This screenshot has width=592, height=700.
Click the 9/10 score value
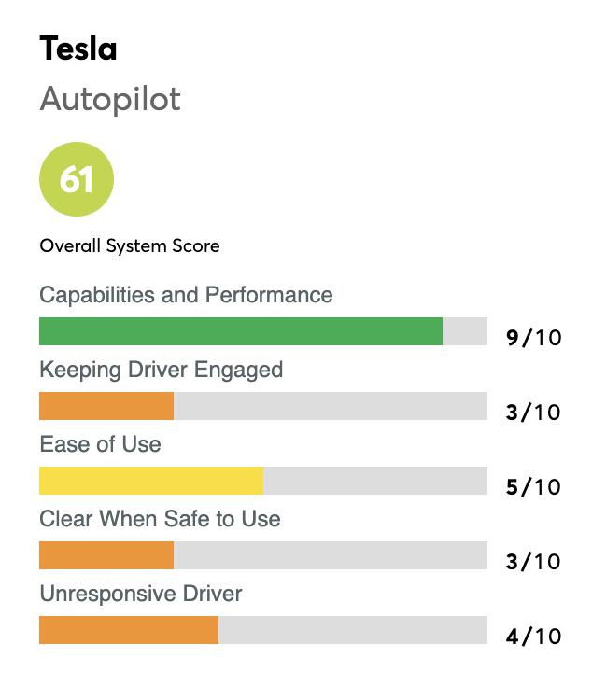(x=533, y=337)
